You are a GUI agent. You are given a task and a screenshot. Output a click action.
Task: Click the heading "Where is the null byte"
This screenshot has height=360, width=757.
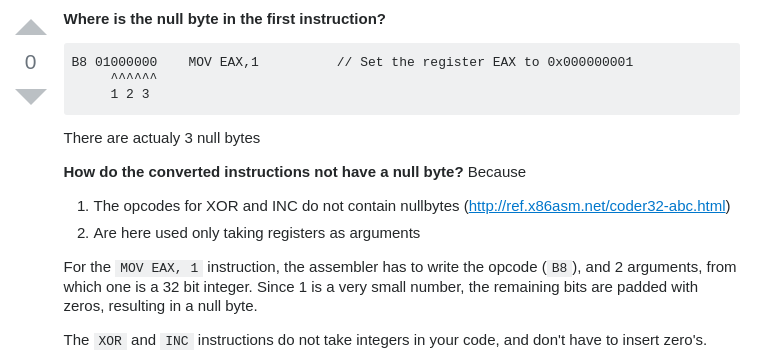(x=224, y=19)
